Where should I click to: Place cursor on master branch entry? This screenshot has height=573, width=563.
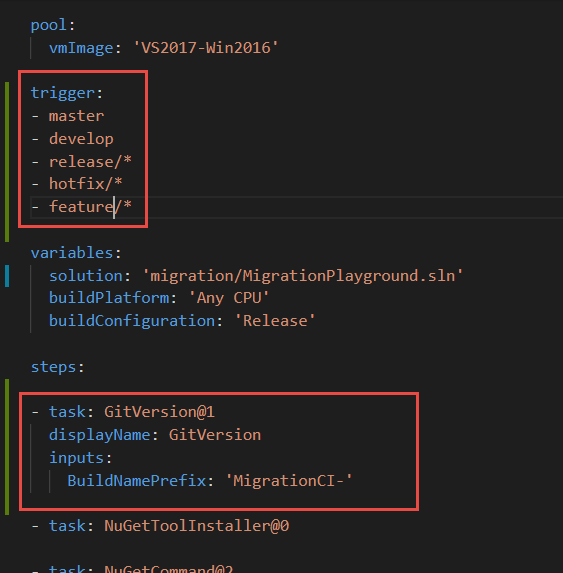click(77, 116)
